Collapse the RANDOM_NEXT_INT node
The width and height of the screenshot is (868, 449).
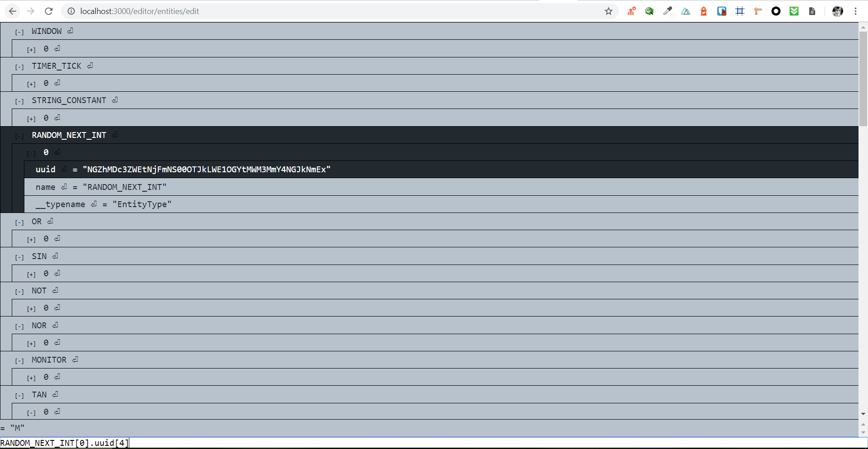coord(19,136)
